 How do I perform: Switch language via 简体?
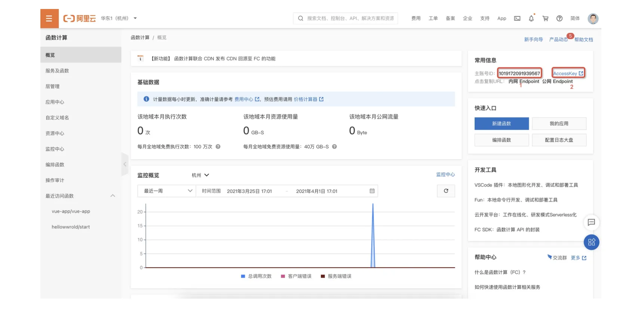click(x=575, y=18)
